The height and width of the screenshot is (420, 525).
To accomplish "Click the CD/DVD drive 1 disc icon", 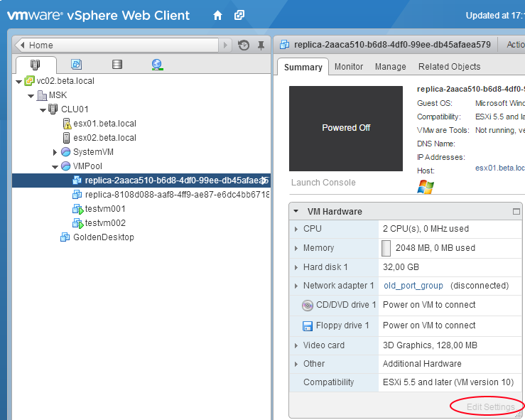I will [308, 306].
